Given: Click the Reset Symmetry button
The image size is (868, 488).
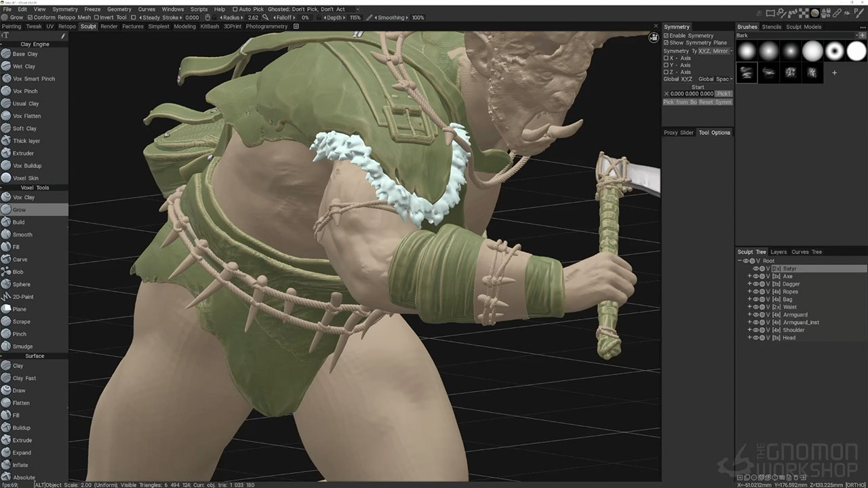Looking at the screenshot, I should 715,102.
